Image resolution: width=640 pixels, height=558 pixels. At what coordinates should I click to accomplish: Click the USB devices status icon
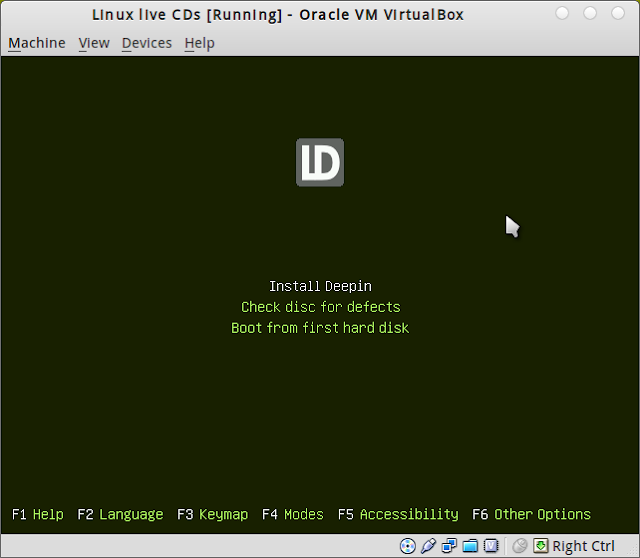(428, 546)
